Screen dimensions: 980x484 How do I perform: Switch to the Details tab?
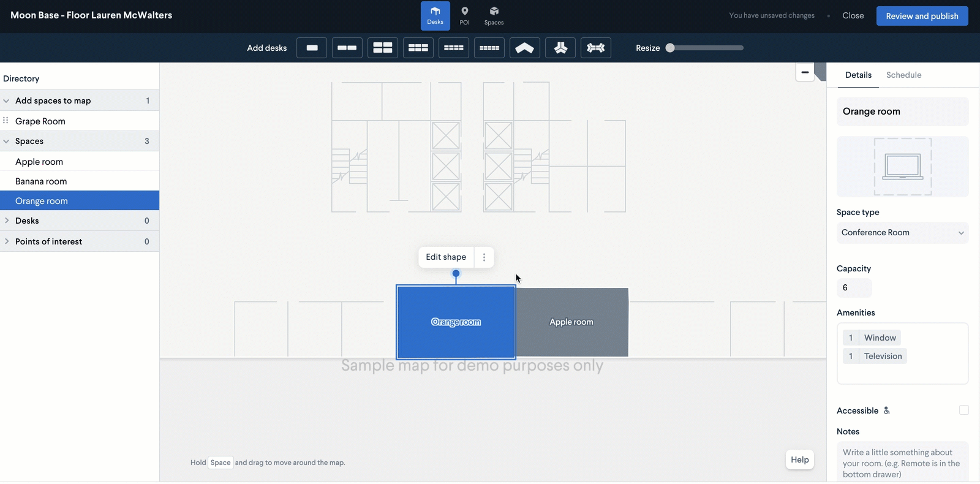858,75
